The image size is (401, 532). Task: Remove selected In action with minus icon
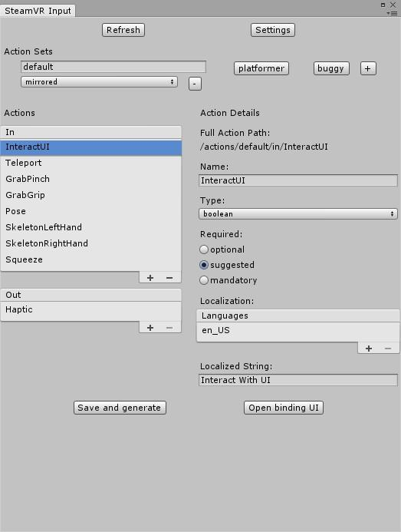[x=169, y=278]
